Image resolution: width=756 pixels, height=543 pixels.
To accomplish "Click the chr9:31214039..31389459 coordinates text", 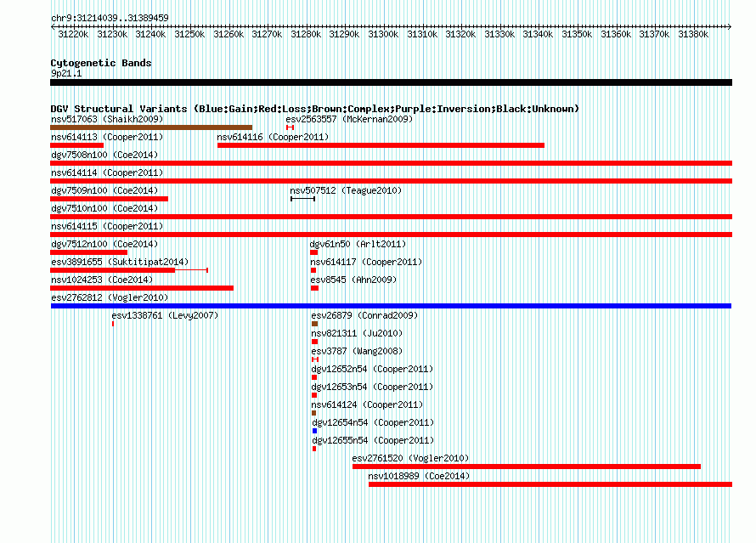I will 110,18.
